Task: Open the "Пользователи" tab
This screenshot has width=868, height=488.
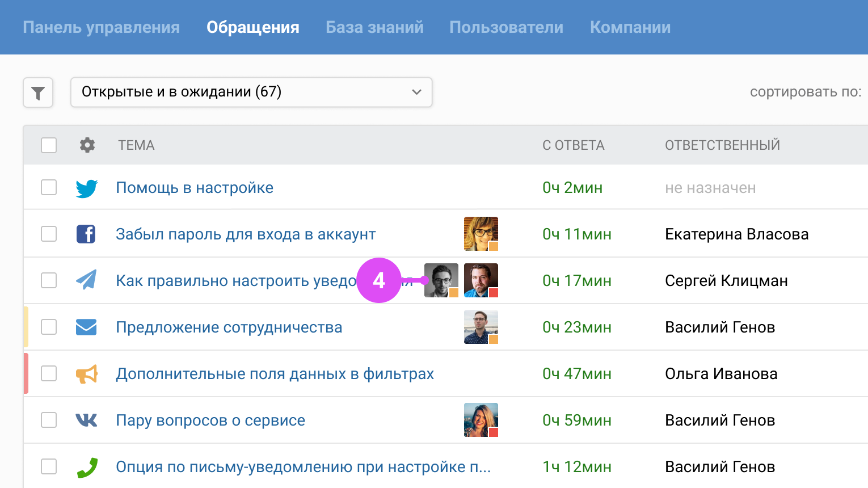Action: 506,27
